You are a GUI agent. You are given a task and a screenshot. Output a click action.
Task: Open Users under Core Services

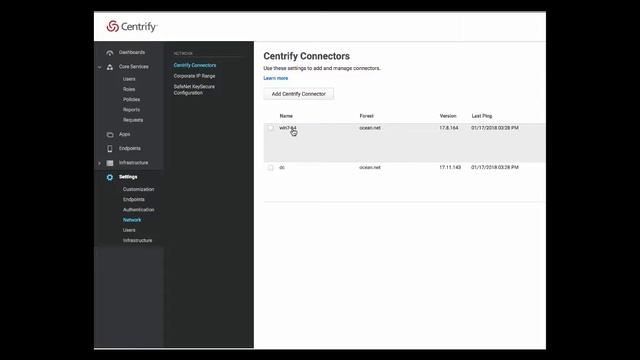pyautogui.click(x=129, y=79)
